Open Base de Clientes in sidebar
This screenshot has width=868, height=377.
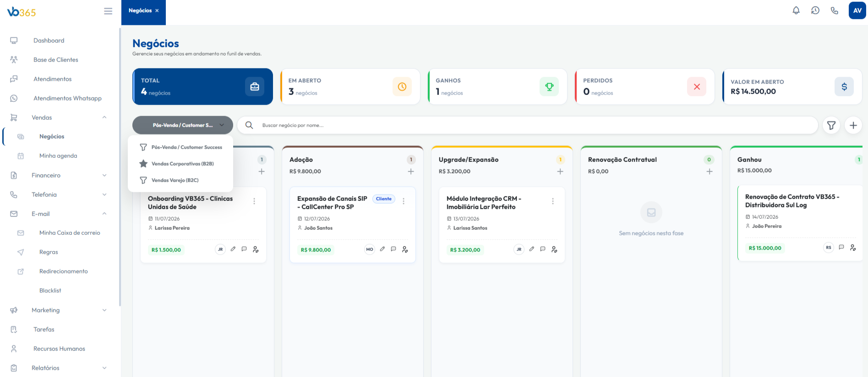[56, 60]
